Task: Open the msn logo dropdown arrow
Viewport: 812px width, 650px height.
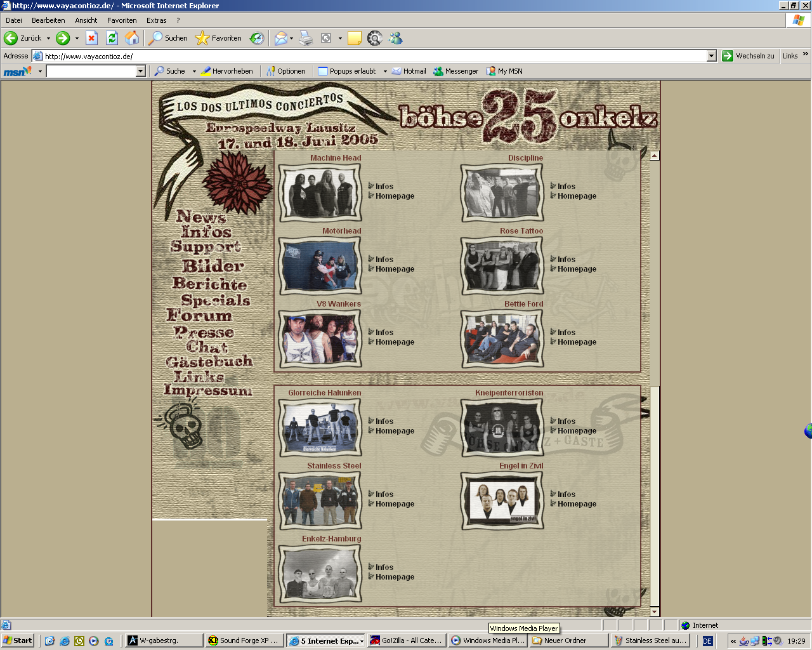Action: [x=40, y=71]
